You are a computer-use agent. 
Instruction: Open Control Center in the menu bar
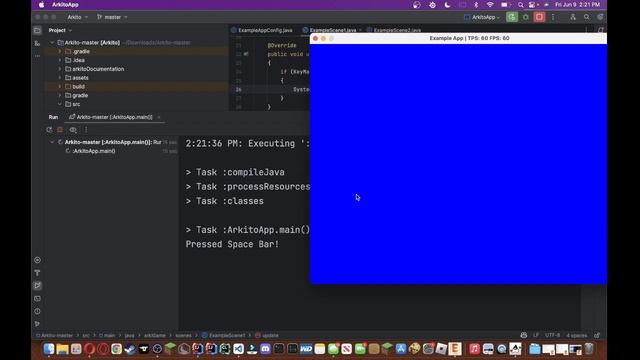pos(532,5)
